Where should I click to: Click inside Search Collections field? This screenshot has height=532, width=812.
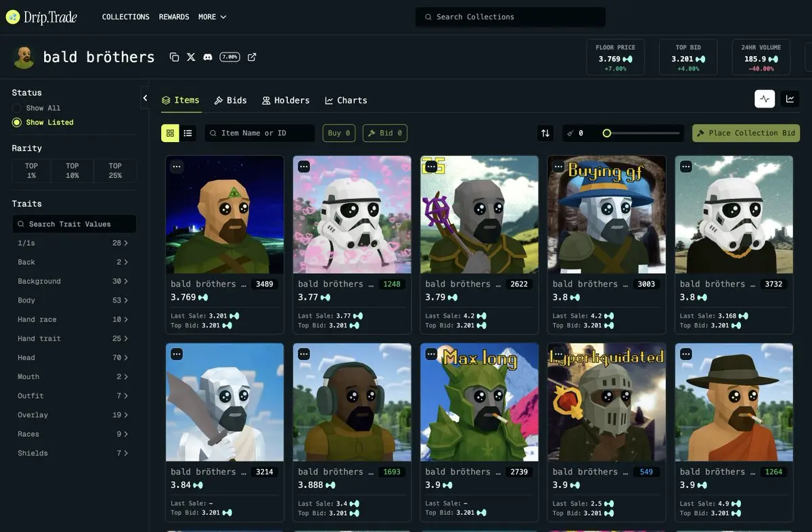510,17
